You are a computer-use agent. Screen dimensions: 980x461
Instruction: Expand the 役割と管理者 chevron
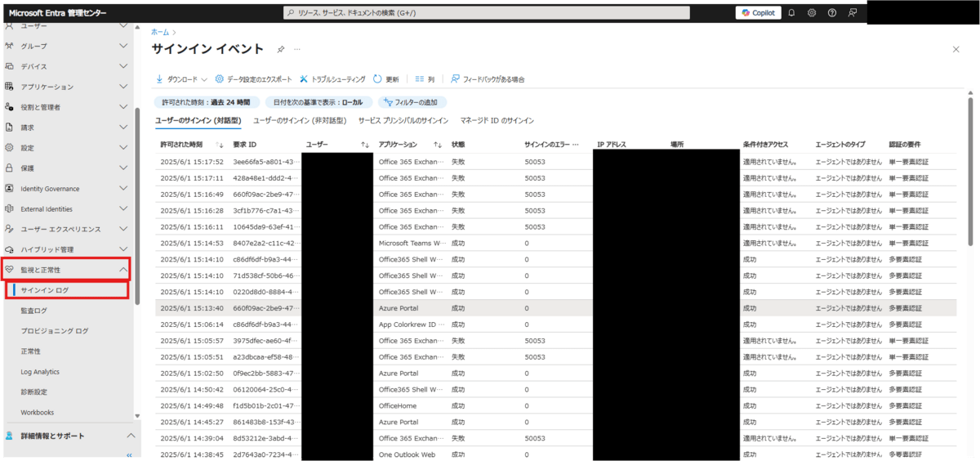123,107
